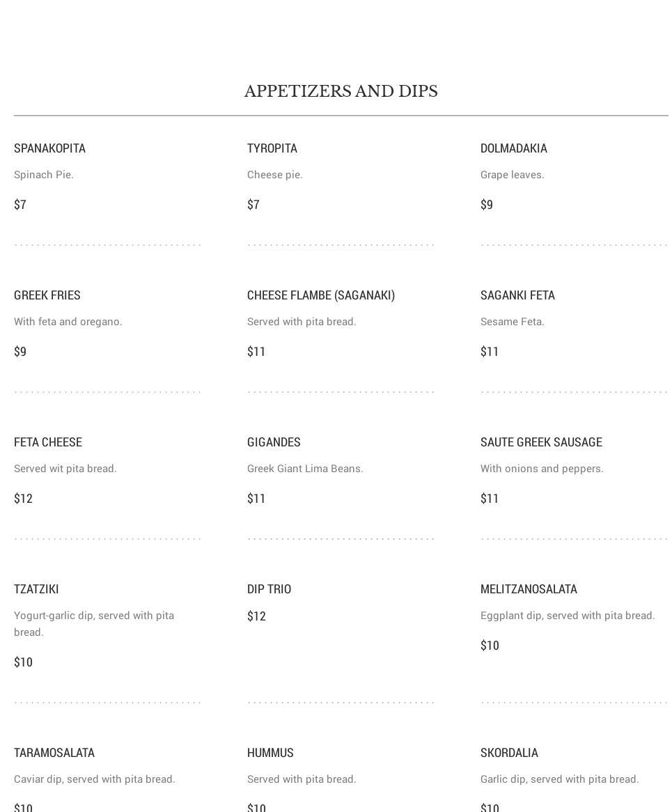Click the $9 price under Dolmadakia

(486, 205)
